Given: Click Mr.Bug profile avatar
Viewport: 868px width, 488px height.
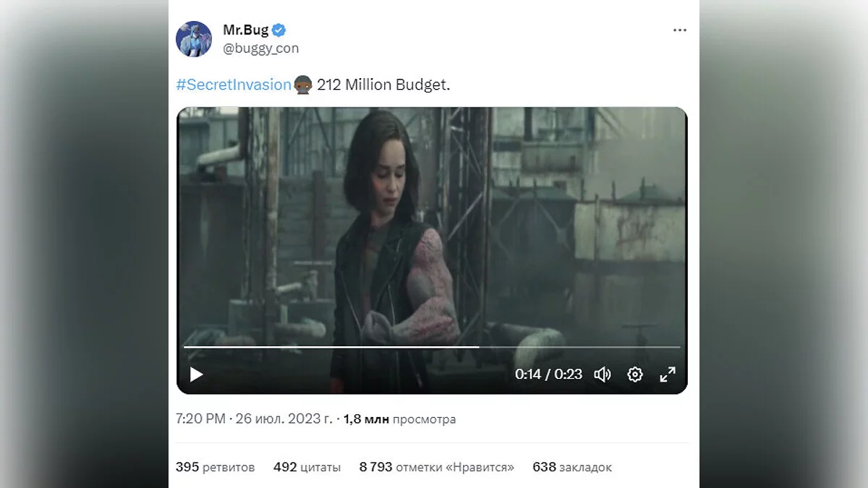Looking at the screenshot, I should 194,39.
